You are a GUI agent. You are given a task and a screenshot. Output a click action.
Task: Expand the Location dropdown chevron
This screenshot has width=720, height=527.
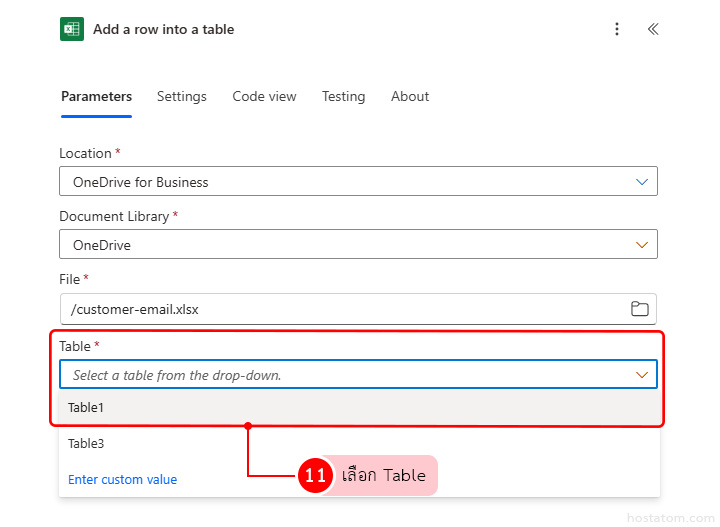pos(642,182)
